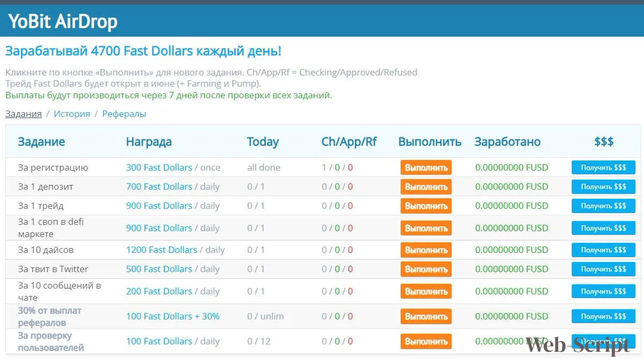Viewport: 644px width, 363px height.
Task: Click the green payout notice about 7 дней
Action: [169, 96]
